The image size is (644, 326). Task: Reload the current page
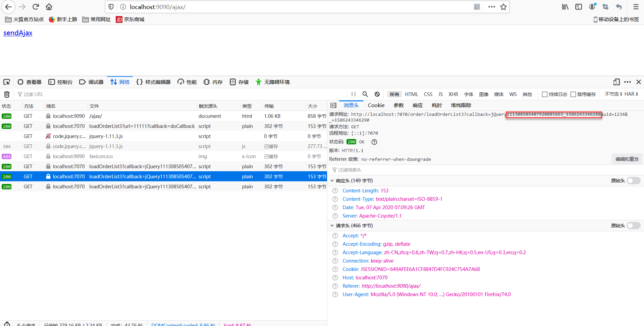[36, 7]
